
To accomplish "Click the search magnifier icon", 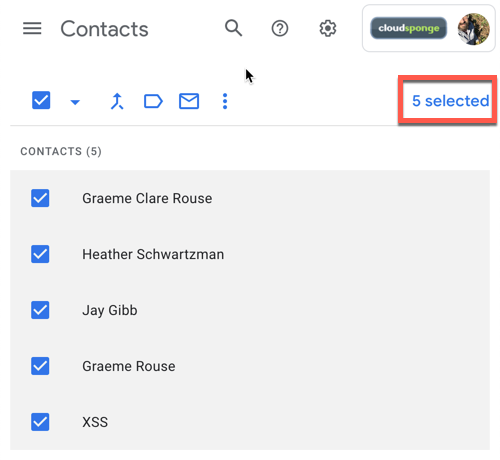I will point(233,28).
